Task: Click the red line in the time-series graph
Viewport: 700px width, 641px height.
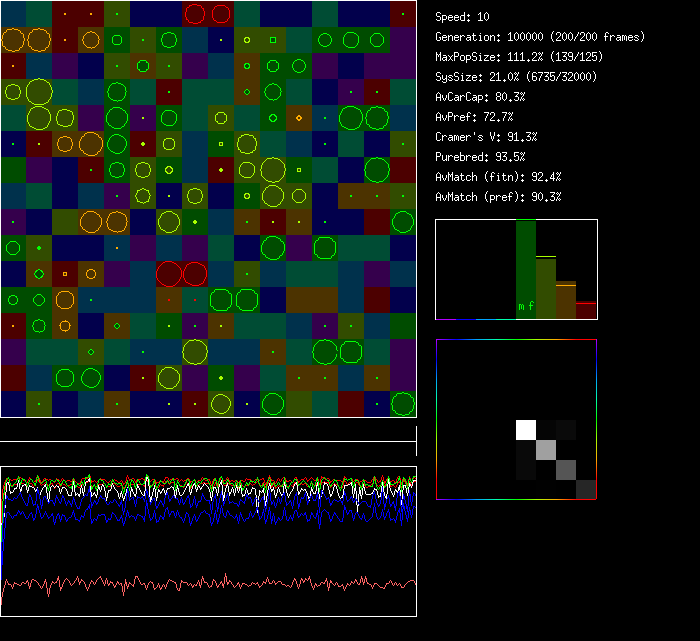Action: coord(200,583)
